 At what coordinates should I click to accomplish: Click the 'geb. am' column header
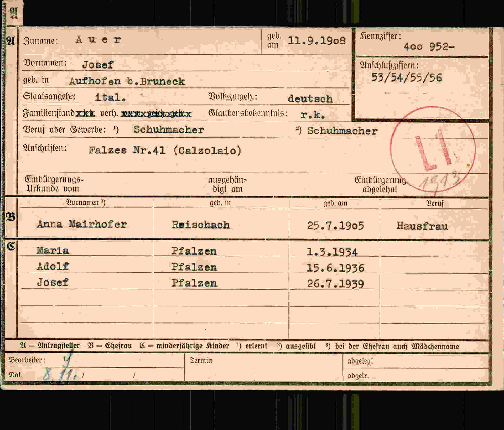click(335, 203)
